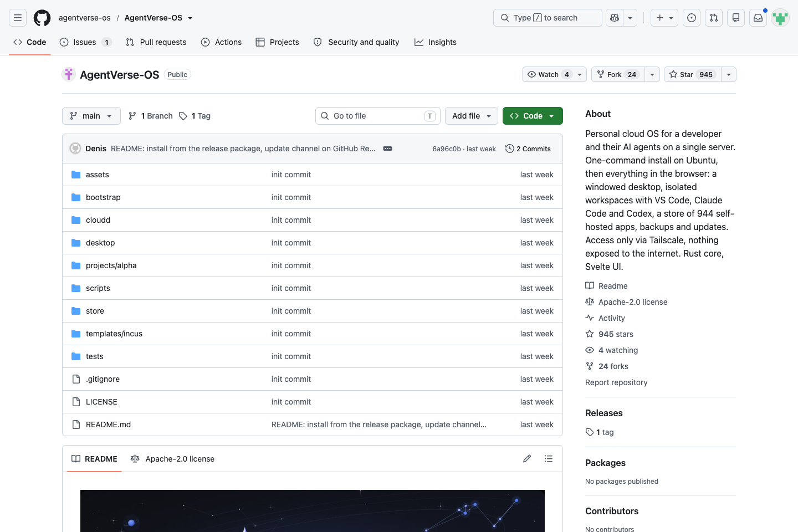
Task: Open Copilot dropdown caret in header
Action: click(630, 18)
